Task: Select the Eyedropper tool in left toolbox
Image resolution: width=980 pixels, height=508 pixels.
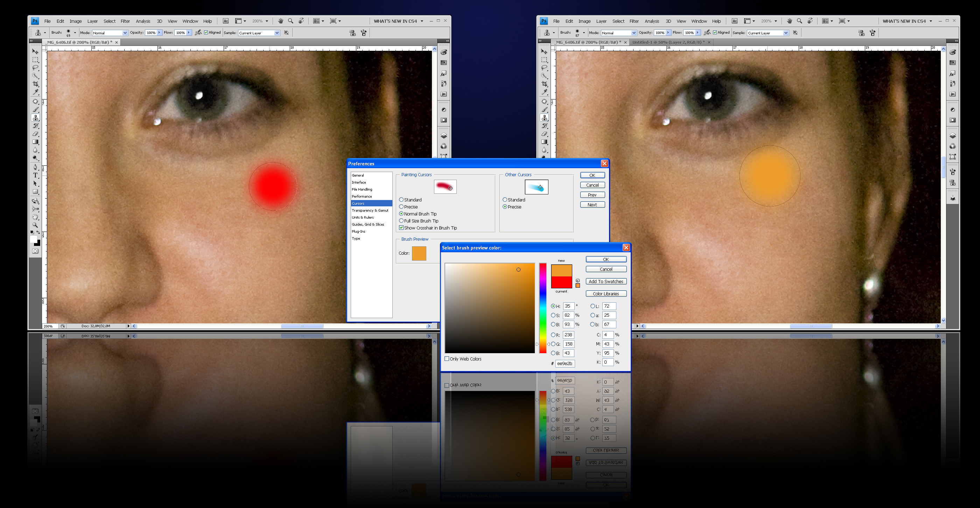Action: [35, 92]
